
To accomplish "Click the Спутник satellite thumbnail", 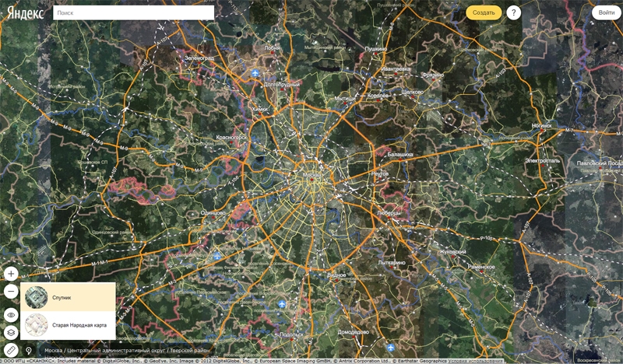I will (x=36, y=297).
